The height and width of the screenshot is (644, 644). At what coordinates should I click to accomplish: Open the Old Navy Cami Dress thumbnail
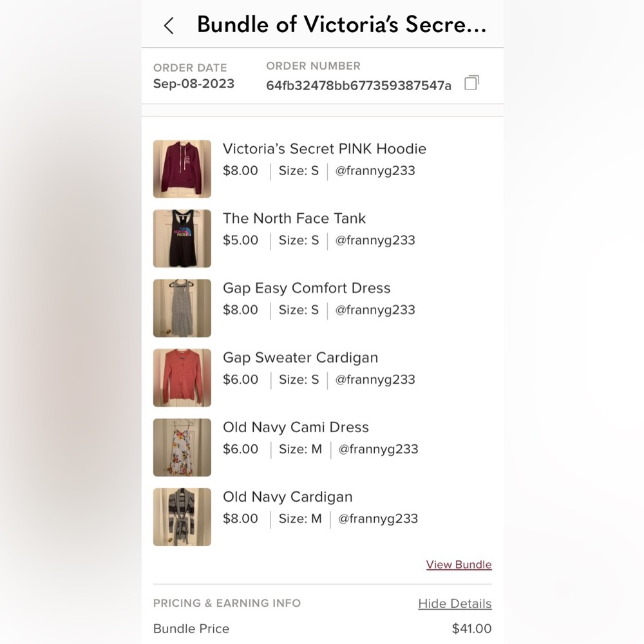pyautogui.click(x=182, y=448)
